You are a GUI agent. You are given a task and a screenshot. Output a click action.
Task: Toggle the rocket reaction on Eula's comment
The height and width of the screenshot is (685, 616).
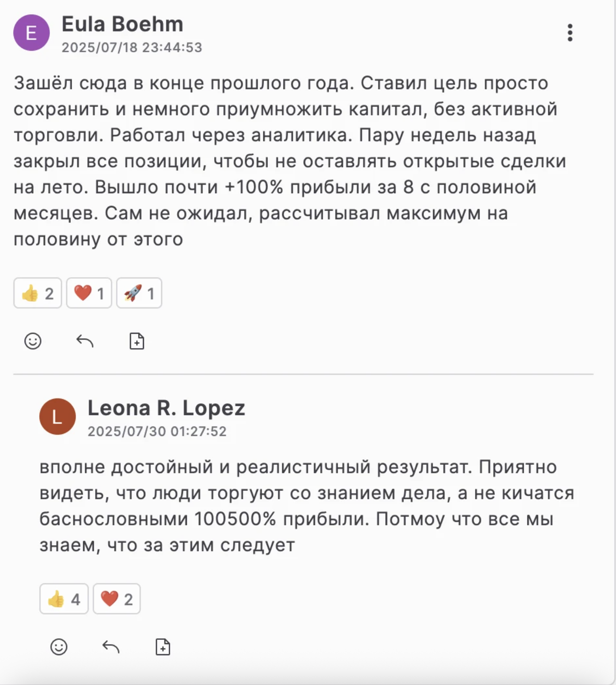[139, 293]
